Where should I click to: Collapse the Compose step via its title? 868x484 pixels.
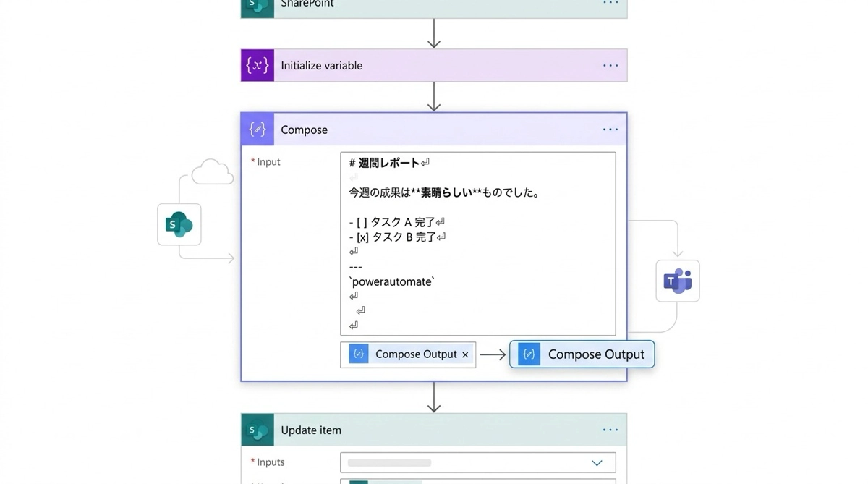(x=304, y=130)
